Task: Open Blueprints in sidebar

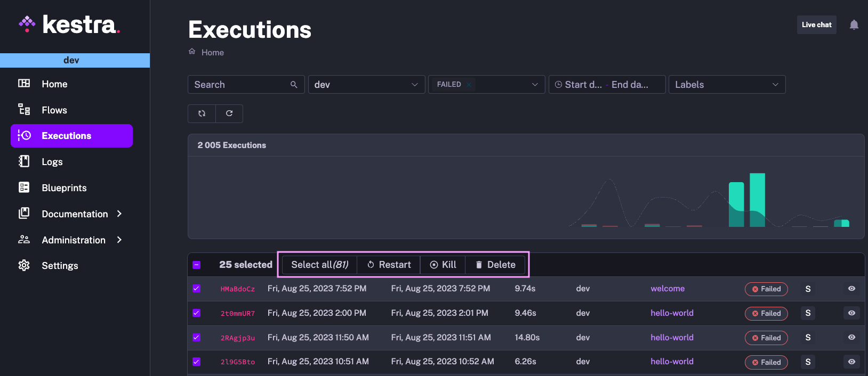Action: click(x=71, y=187)
